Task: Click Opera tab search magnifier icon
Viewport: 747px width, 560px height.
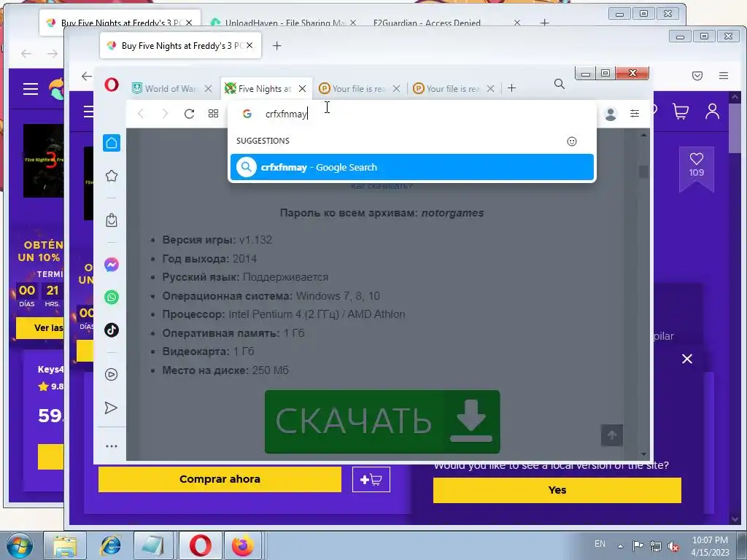Action: click(x=560, y=85)
